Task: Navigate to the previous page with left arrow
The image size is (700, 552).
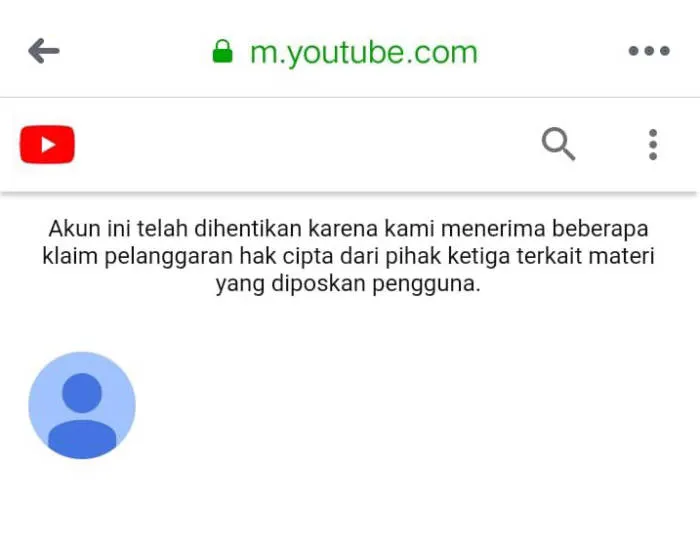Action: click(44, 51)
